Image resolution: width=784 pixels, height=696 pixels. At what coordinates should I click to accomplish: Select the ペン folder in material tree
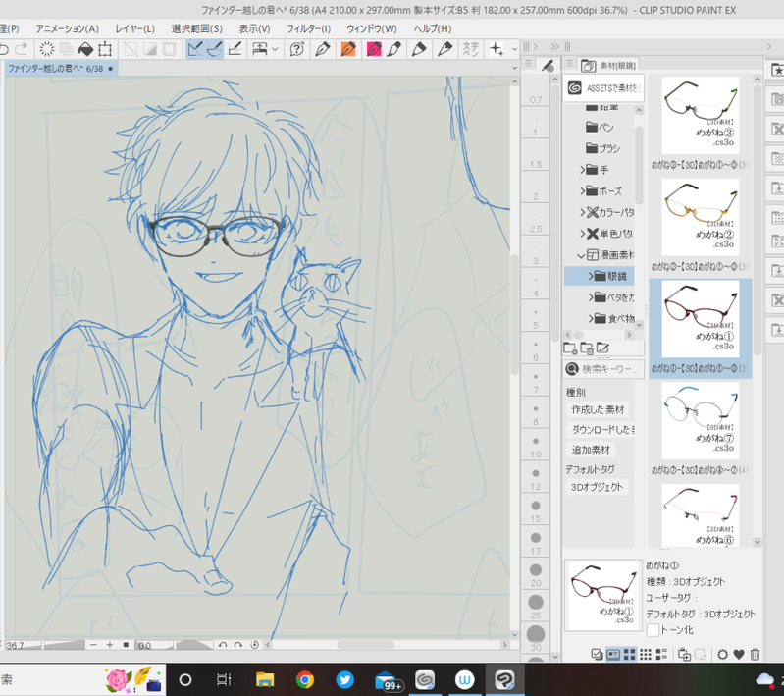(600, 127)
